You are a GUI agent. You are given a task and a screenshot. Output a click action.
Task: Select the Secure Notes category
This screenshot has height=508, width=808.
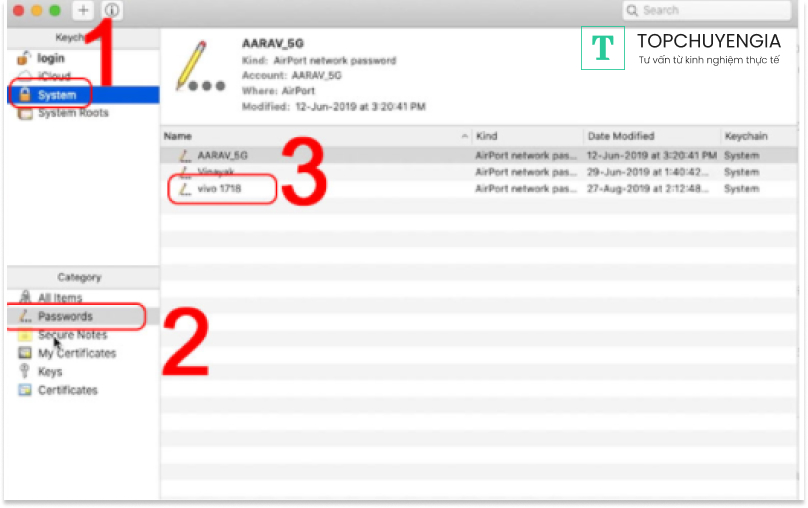coord(72,335)
